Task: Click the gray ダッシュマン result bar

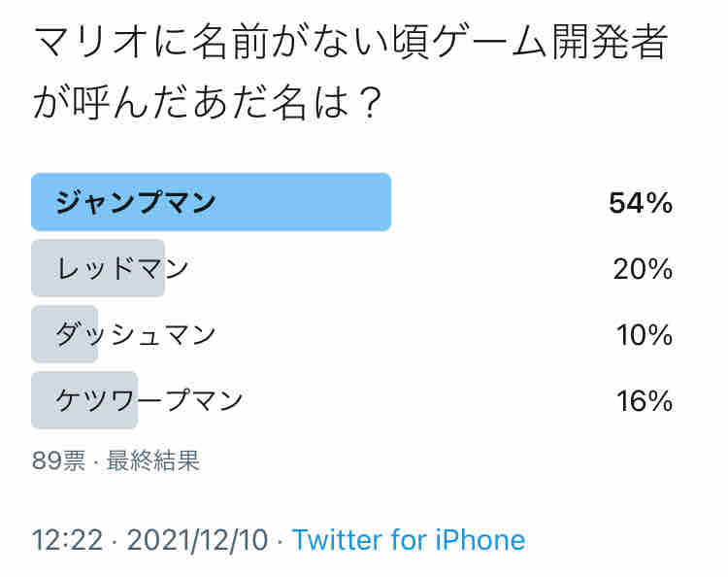Action: [x=64, y=334]
